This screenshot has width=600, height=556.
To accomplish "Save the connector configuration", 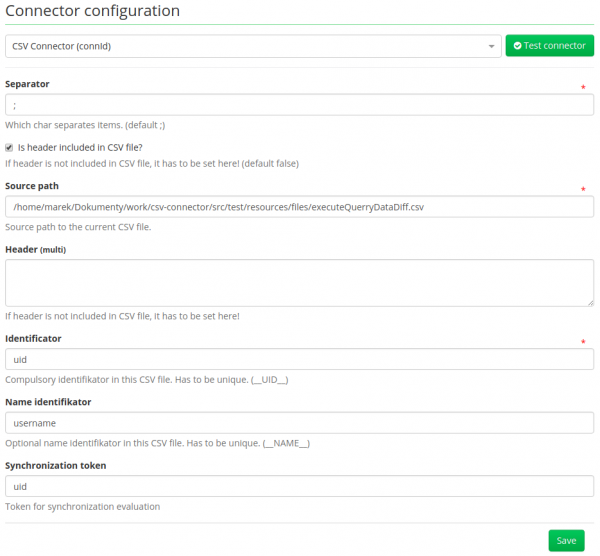I will tap(566, 540).
